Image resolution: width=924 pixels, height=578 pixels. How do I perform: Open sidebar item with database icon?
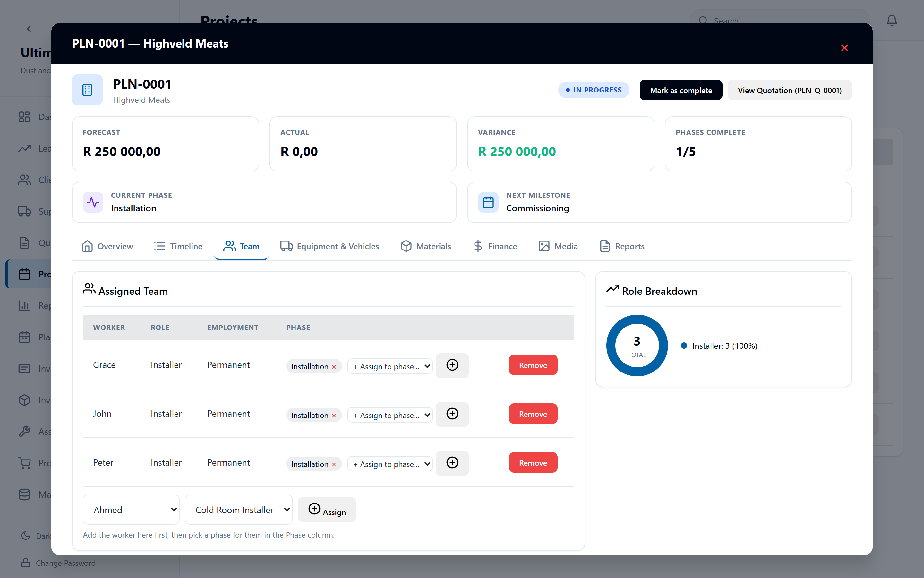click(24, 494)
